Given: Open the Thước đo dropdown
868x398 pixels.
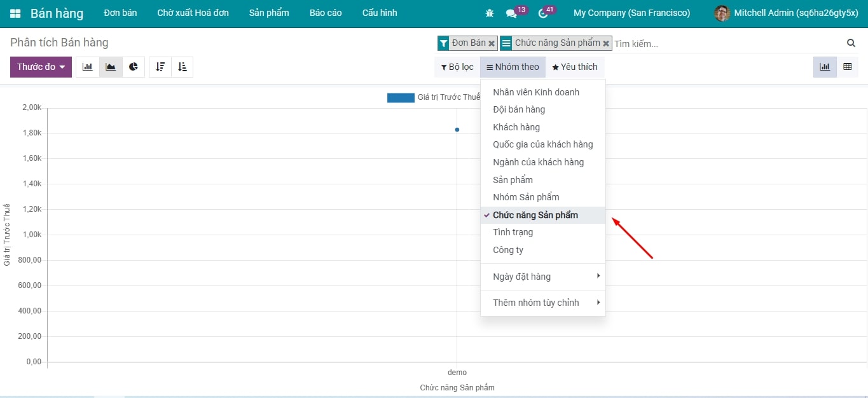Looking at the screenshot, I should point(41,67).
